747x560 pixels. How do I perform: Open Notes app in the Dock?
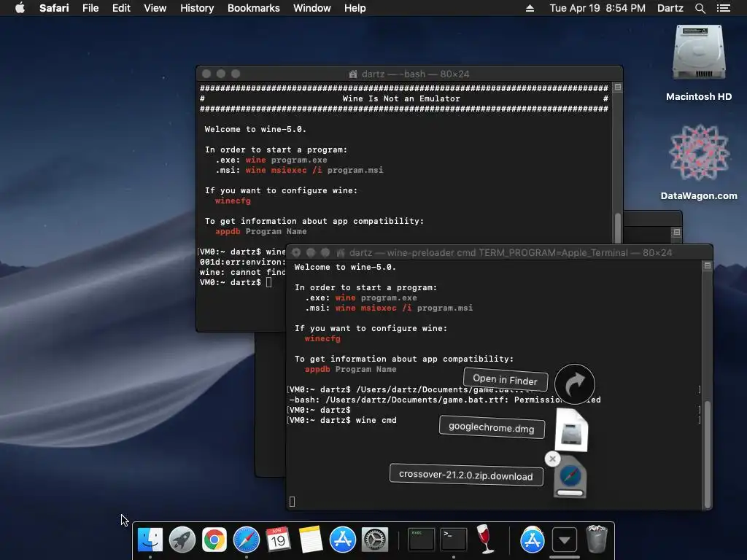point(311,540)
